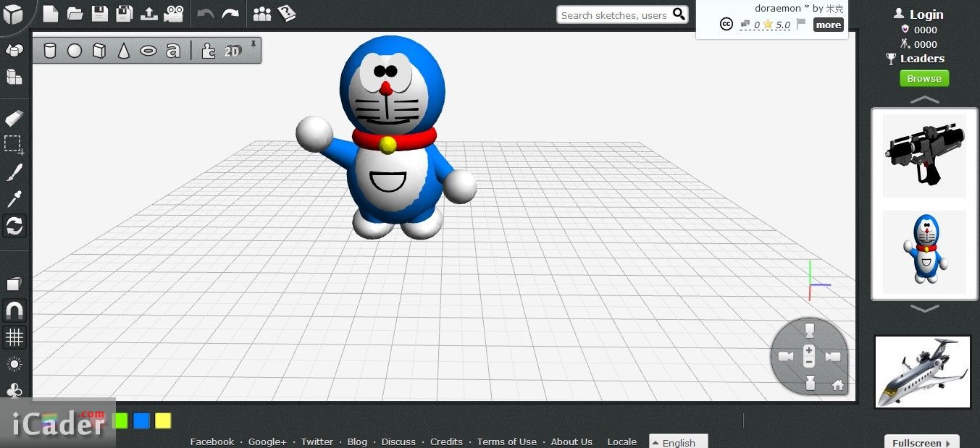This screenshot has width=980, height=448.
Task: Open the geometry shapes sidebar tool
Action: coord(14,51)
